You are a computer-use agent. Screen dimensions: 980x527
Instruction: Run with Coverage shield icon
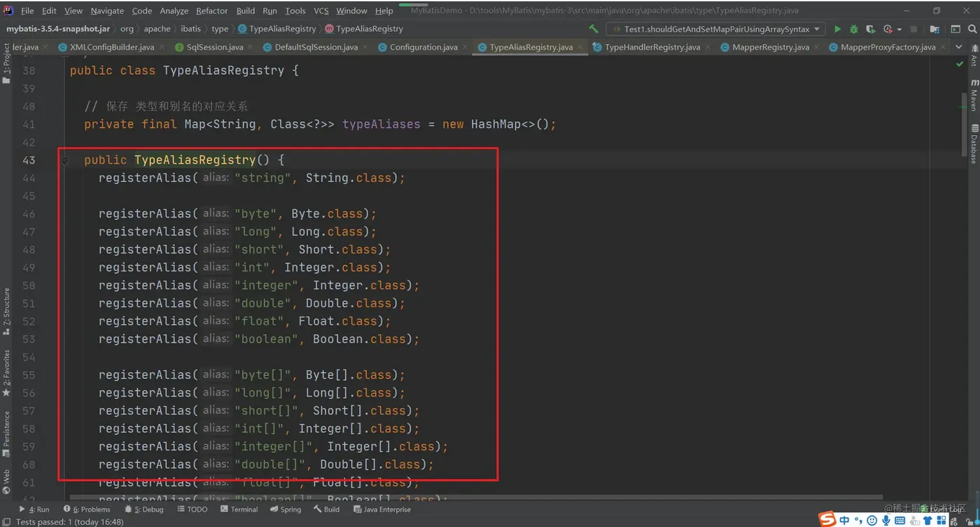coord(870,29)
